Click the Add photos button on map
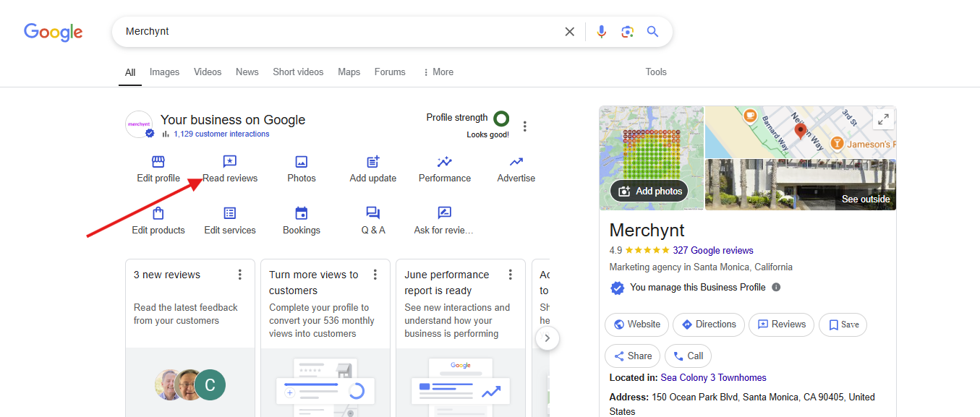Viewport: 980px width, 417px height. (649, 191)
